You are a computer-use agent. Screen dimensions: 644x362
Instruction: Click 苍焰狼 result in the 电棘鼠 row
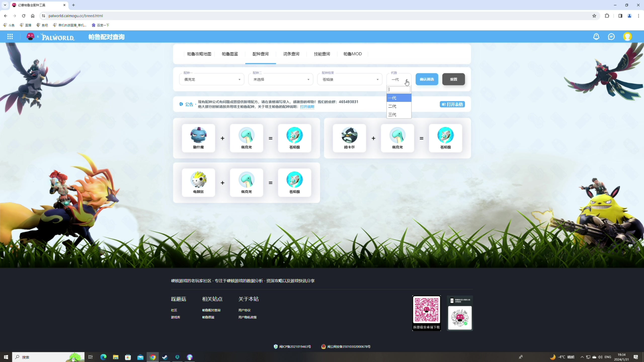click(x=295, y=183)
